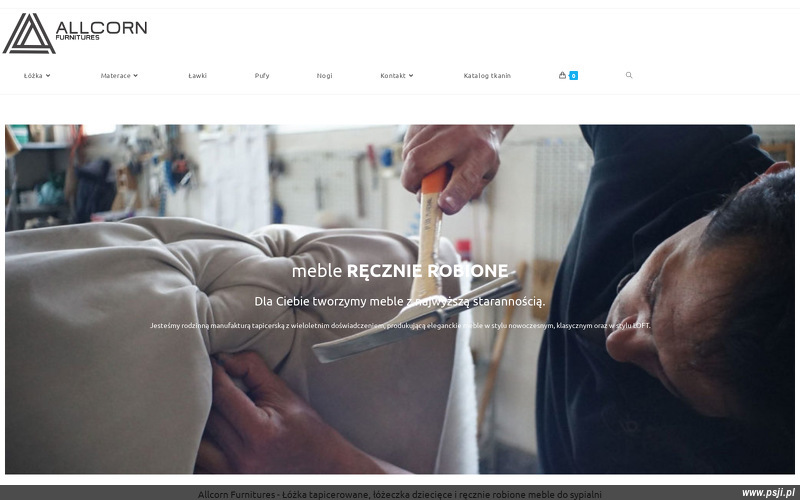Expand the Kontakt dropdown chevron
800x500 pixels.
pos(411,76)
